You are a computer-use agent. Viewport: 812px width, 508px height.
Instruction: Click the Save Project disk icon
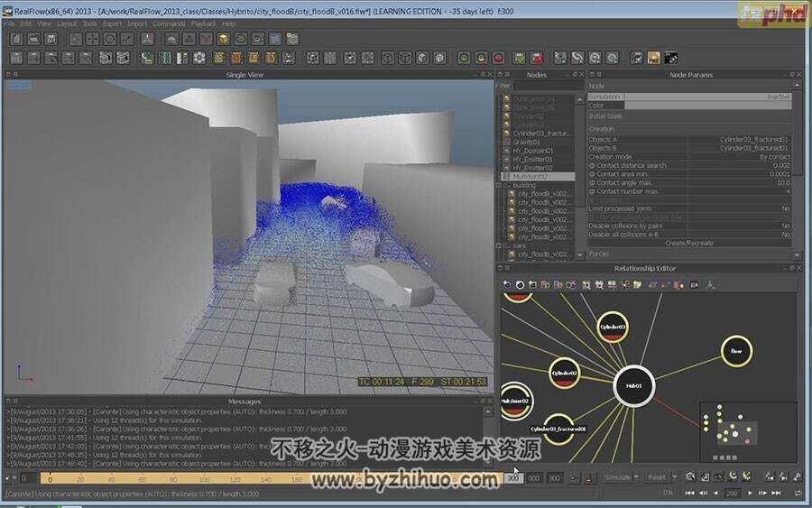coord(51,39)
